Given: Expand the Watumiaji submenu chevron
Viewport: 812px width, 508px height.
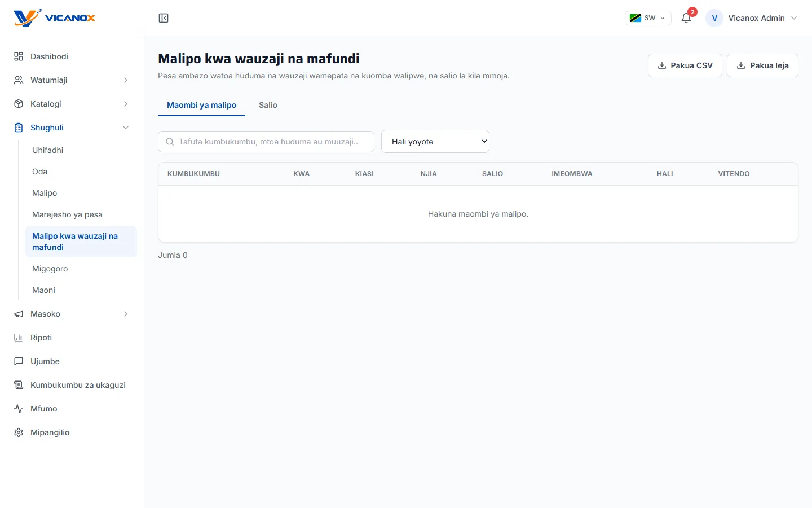Looking at the screenshot, I should 126,80.
